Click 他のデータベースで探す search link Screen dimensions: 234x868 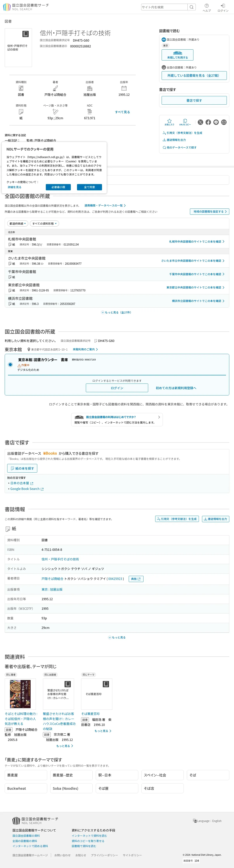tap(180, 148)
